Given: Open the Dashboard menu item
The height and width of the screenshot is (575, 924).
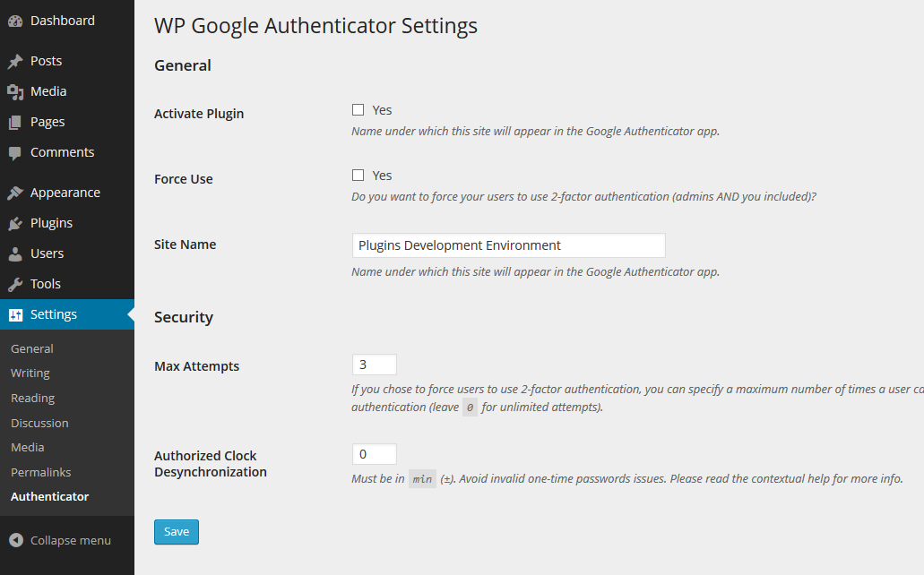Looking at the screenshot, I should 63,21.
